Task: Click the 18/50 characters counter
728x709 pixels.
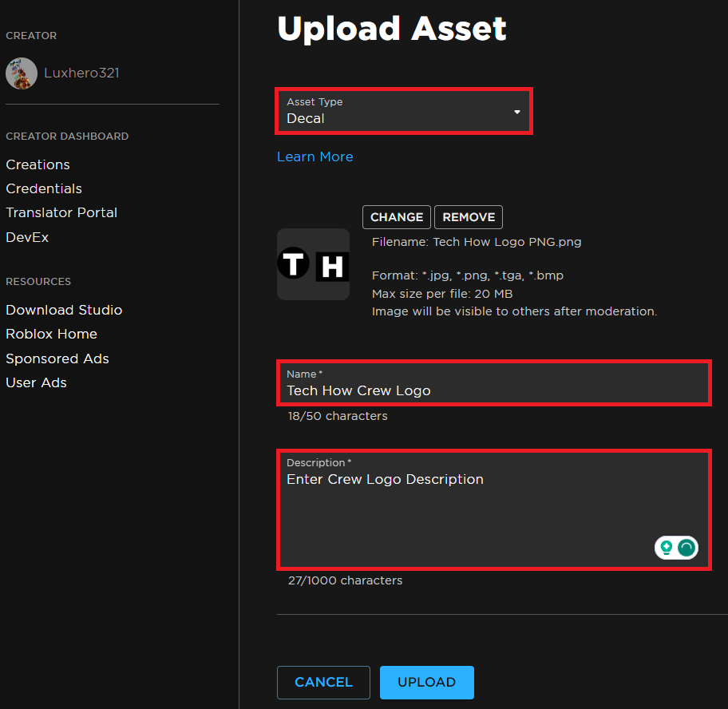Action: point(338,416)
